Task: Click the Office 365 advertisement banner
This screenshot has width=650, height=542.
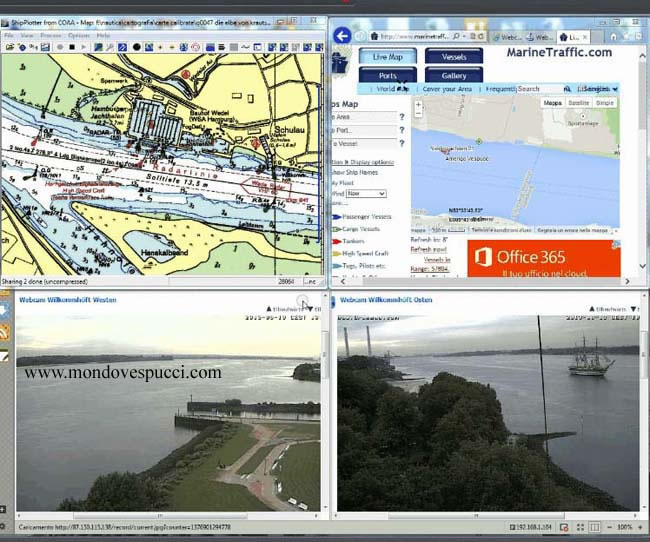Action: tap(544, 258)
